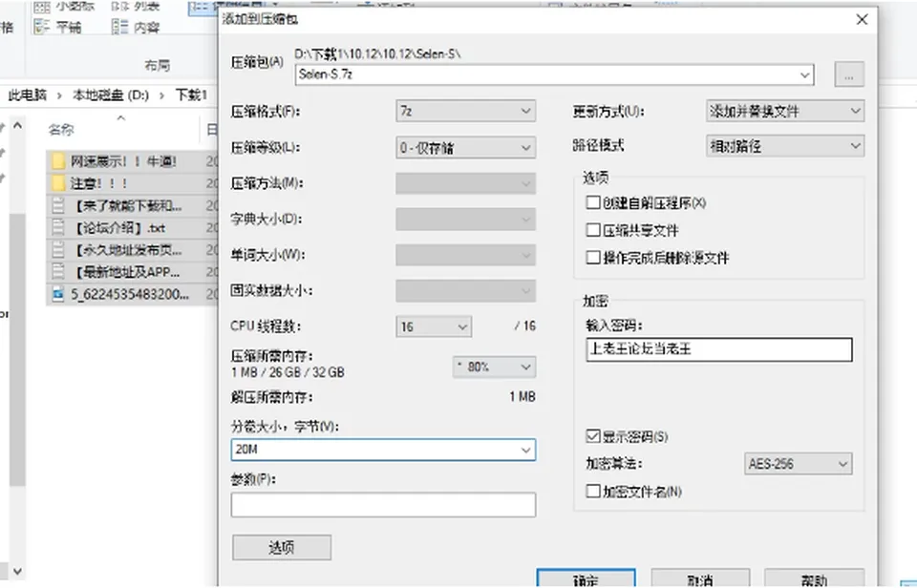Sort files by the 名称 column header
This screenshot has width=917, height=588.
pyautogui.click(x=61, y=130)
